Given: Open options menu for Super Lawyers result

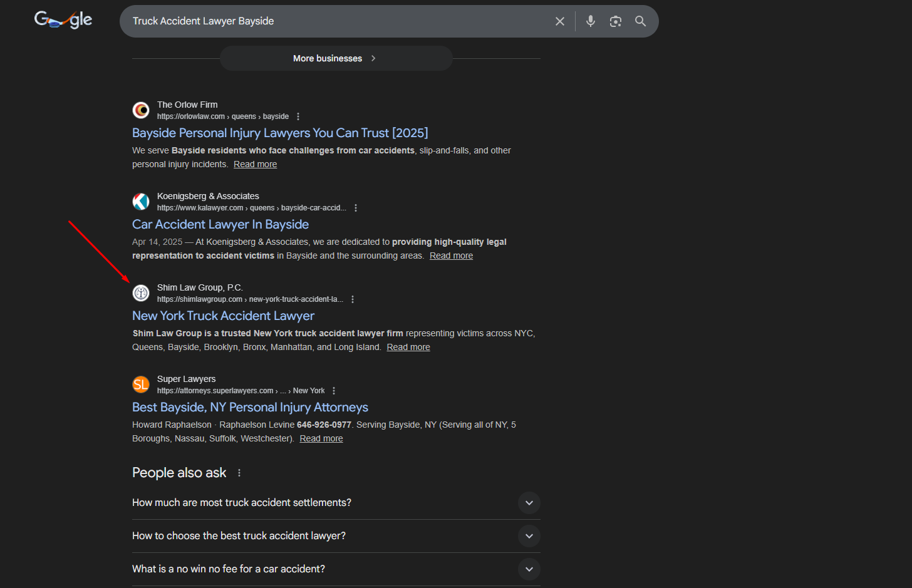Looking at the screenshot, I should 334,391.
